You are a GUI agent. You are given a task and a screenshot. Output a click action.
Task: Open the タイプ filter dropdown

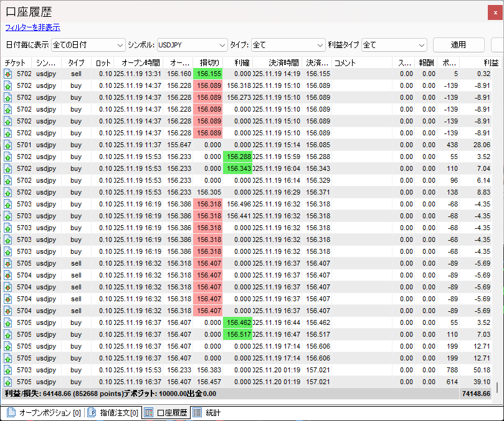click(287, 45)
